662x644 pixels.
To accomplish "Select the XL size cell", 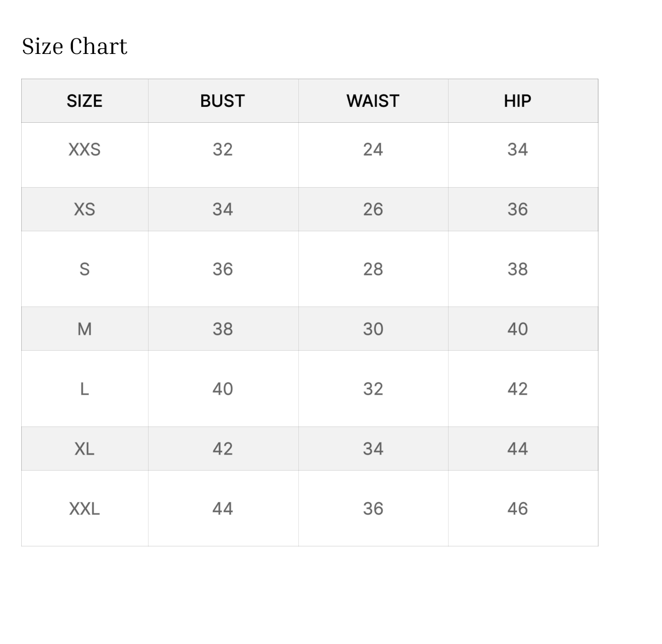I will 84,449.
